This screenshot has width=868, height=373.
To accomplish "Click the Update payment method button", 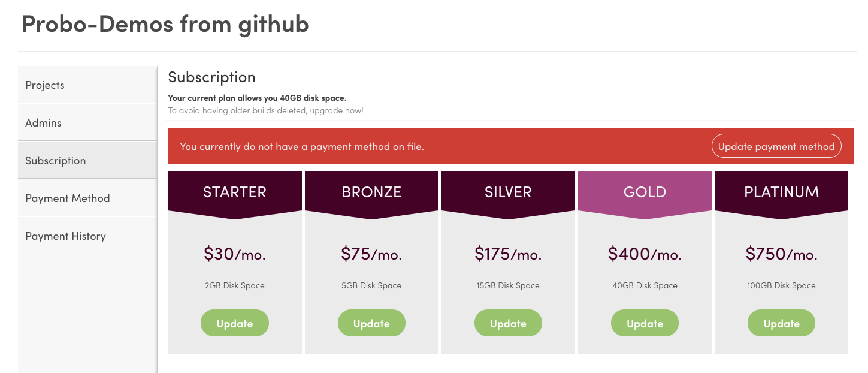I will [776, 146].
